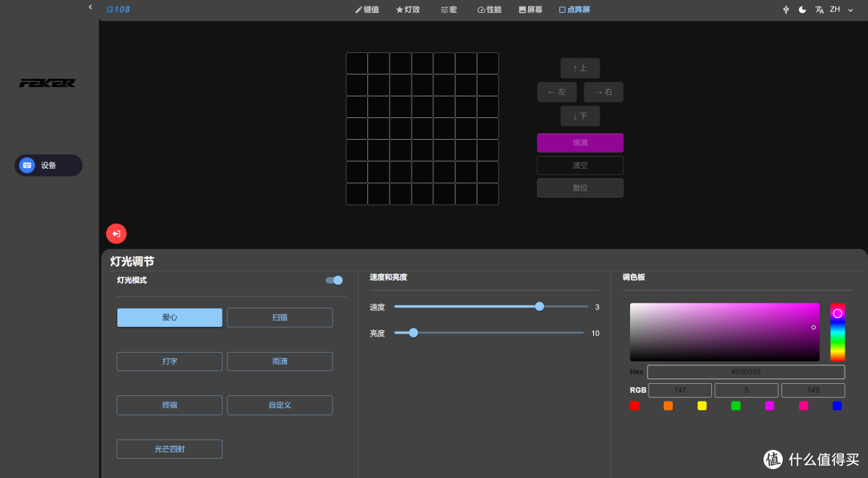Pick the green preset color swatch
Image resolution: width=868 pixels, height=478 pixels.
(x=735, y=406)
